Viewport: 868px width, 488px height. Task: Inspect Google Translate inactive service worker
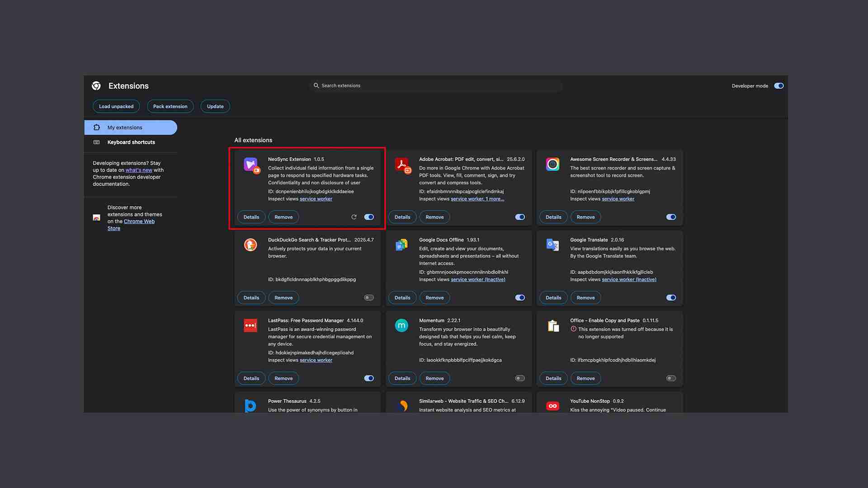[629, 279]
